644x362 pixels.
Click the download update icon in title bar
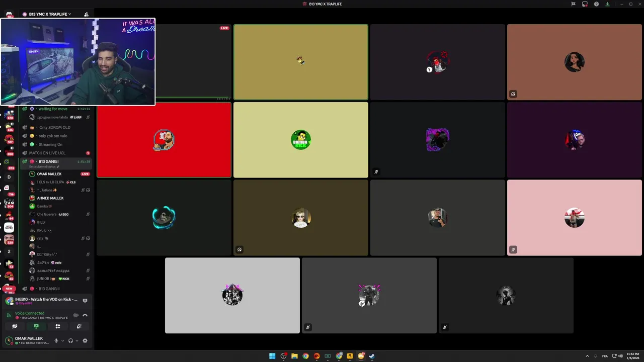pos(607,4)
